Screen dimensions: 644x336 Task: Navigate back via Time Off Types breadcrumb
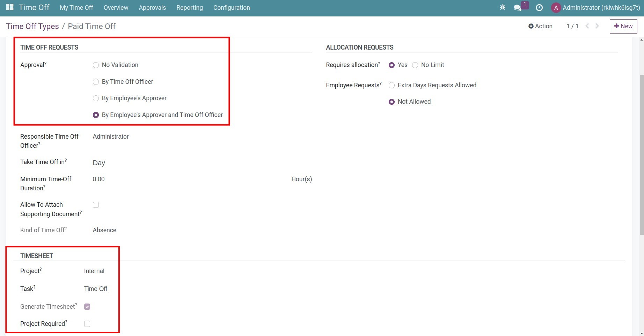[x=32, y=26]
